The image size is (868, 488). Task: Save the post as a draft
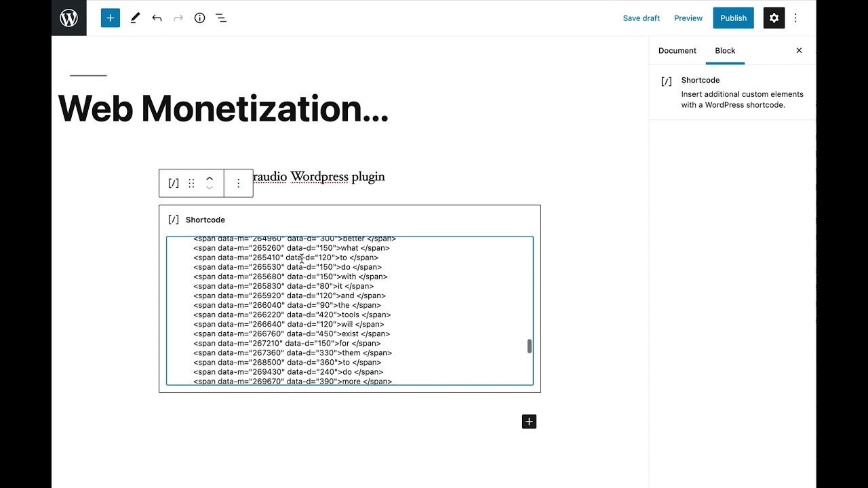coord(641,18)
